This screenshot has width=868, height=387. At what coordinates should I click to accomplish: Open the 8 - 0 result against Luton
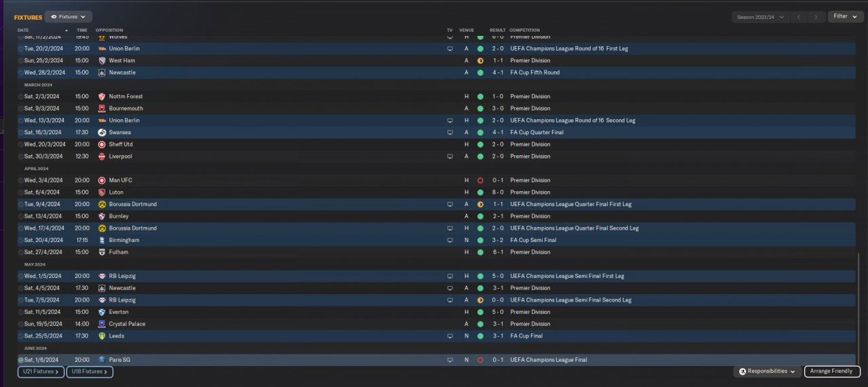pos(498,192)
